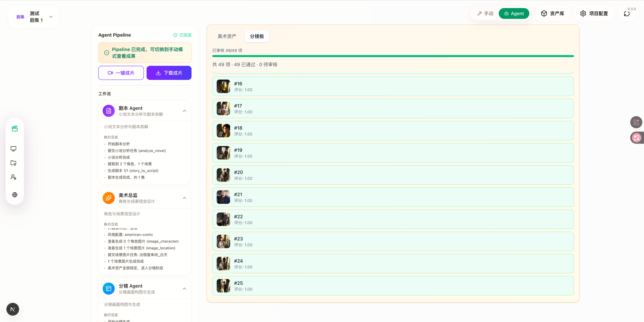Viewport: 644px width, 322px height.
Task: Switch to the 美术资产 tab
Action: click(227, 36)
